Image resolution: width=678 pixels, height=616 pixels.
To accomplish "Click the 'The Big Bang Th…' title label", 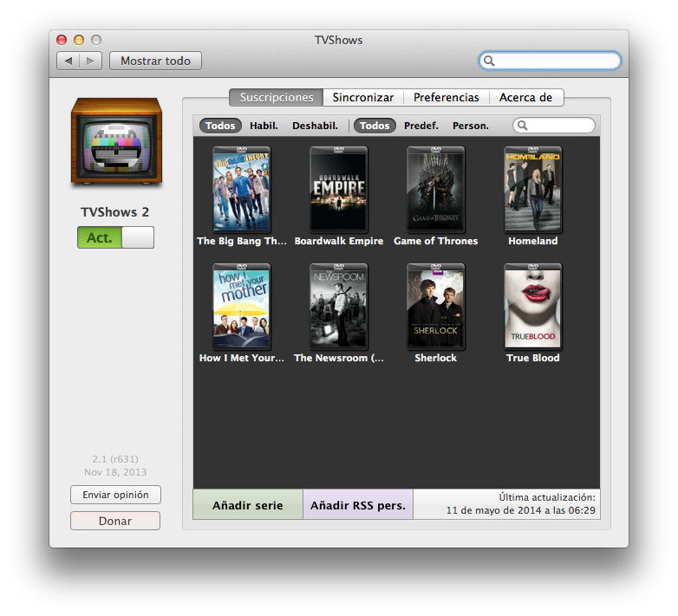I will pyautogui.click(x=242, y=241).
